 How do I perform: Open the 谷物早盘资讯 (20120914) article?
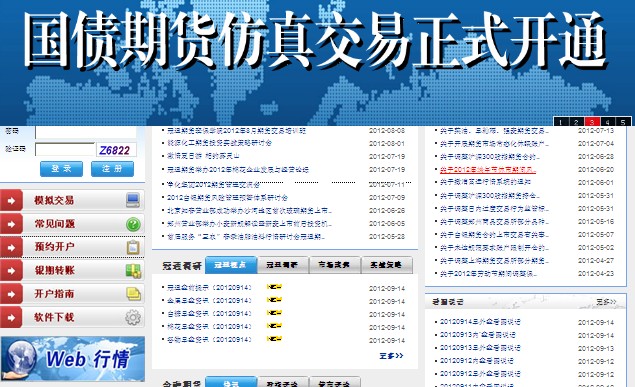pyautogui.click(x=209, y=339)
